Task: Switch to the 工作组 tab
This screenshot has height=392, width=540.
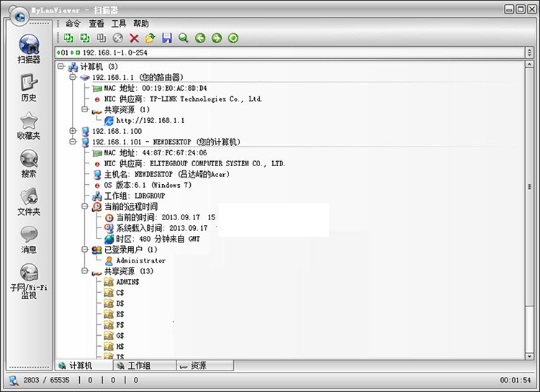Action: (138, 366)
